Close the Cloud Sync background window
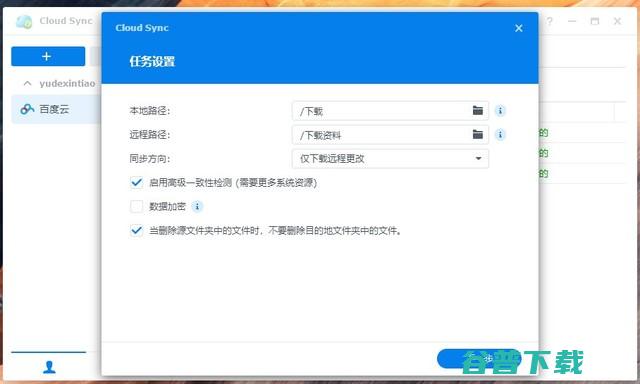The width and height of the screenshot is (640, 384). click(617, 21)
